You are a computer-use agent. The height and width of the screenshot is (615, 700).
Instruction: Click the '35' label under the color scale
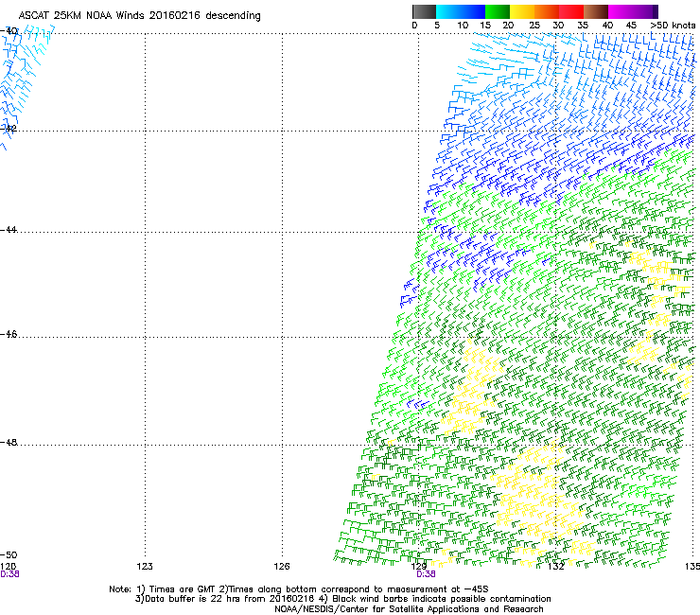pyautogui.click(x=583, y=26)
